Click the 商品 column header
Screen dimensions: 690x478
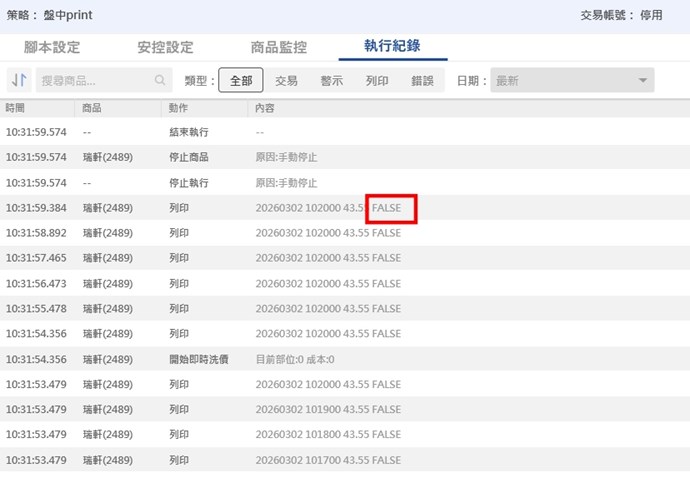(92, 107)
